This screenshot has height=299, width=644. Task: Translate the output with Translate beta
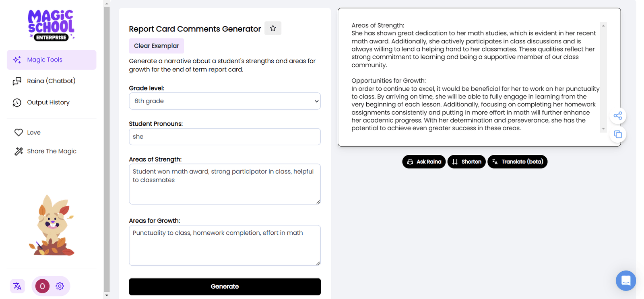coord(517,162)
